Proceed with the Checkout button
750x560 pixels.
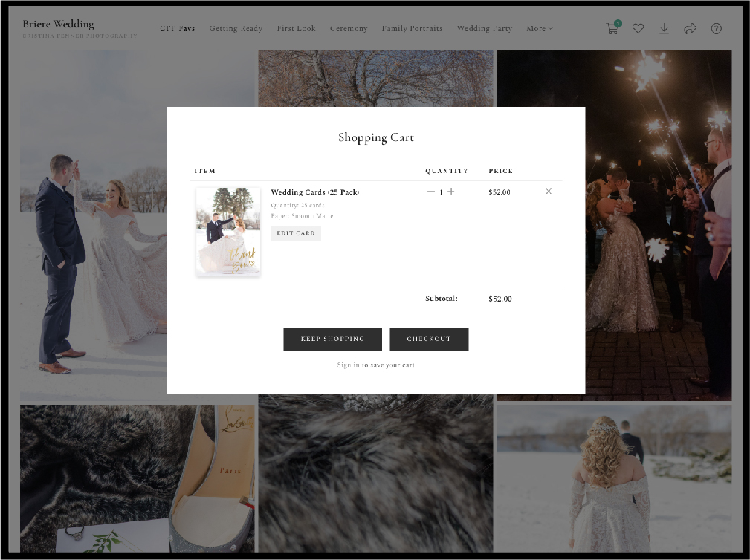(x=429, y=339)
